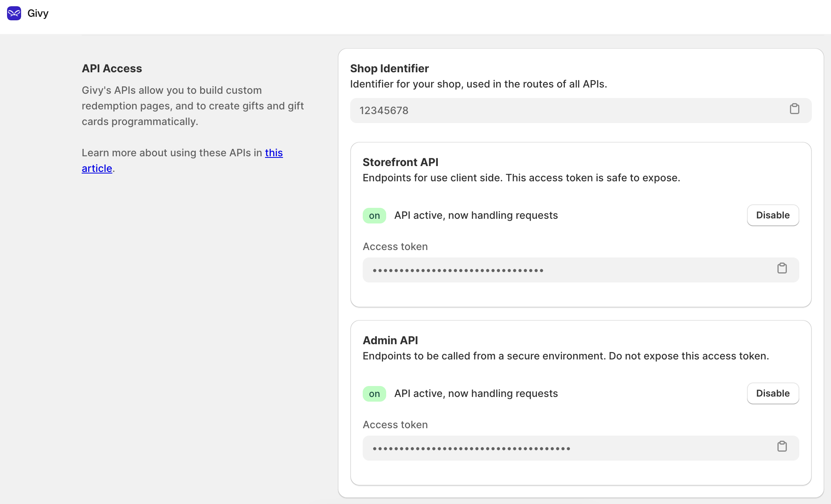This screenshot has height=504, width=831.
Task: Disable the Admin API
Action: tap(773, 393)
